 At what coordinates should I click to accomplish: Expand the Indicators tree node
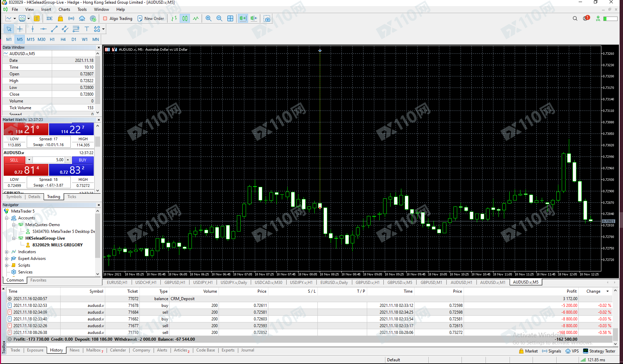(7, 252)
